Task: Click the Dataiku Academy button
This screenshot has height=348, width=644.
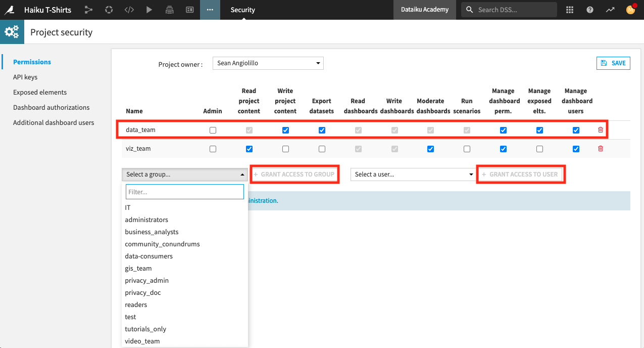Action: pos(425,10)
